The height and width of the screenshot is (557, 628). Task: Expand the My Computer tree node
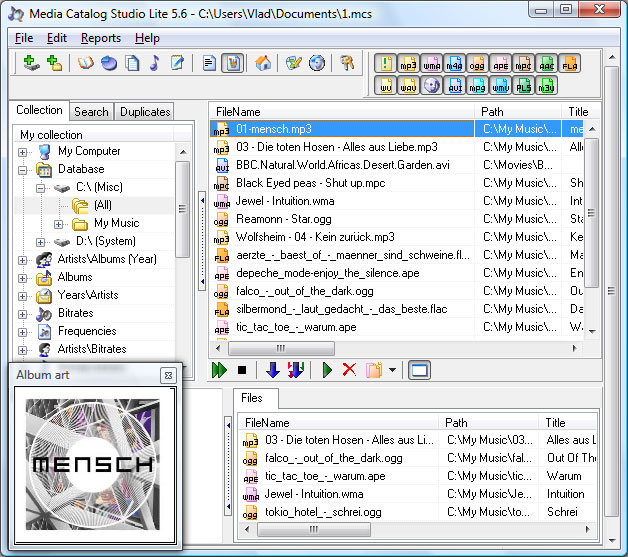(x=23, y=151)
